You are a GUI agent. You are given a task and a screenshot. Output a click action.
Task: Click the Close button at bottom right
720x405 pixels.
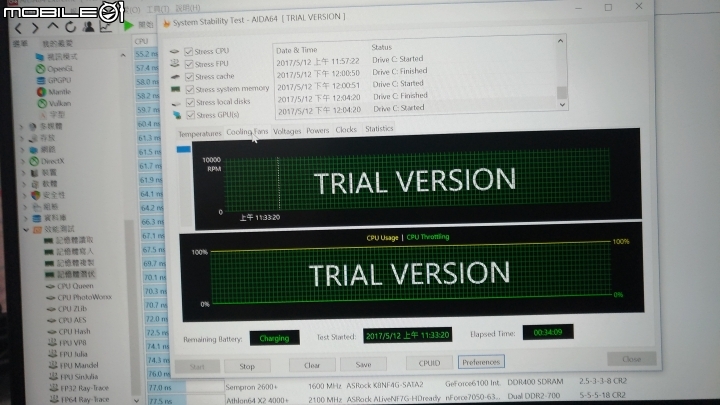click(631, 359)
